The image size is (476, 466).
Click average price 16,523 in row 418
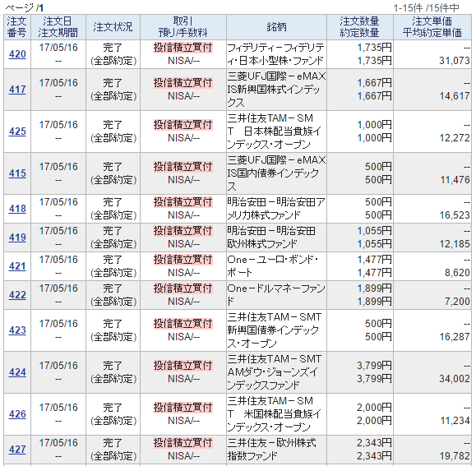click(455, 215)
